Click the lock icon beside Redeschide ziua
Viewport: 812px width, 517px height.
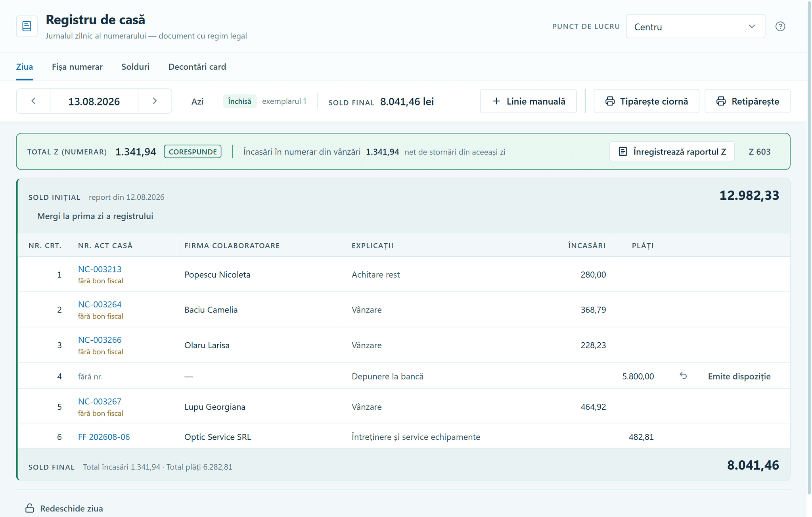pyautogui.click(x=30, y=508)
